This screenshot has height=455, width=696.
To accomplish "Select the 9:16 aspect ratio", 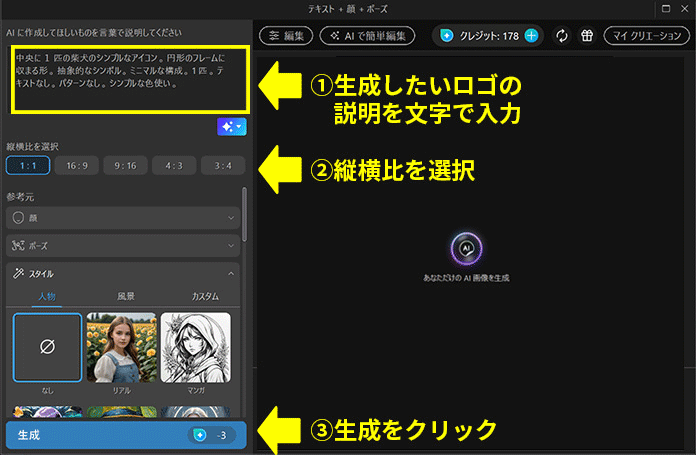I will point(125,166).
